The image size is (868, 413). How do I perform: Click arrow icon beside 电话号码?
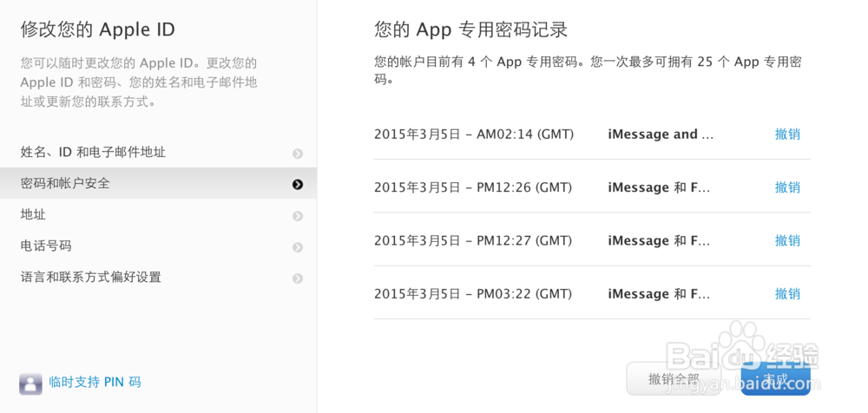click(298, 247)
